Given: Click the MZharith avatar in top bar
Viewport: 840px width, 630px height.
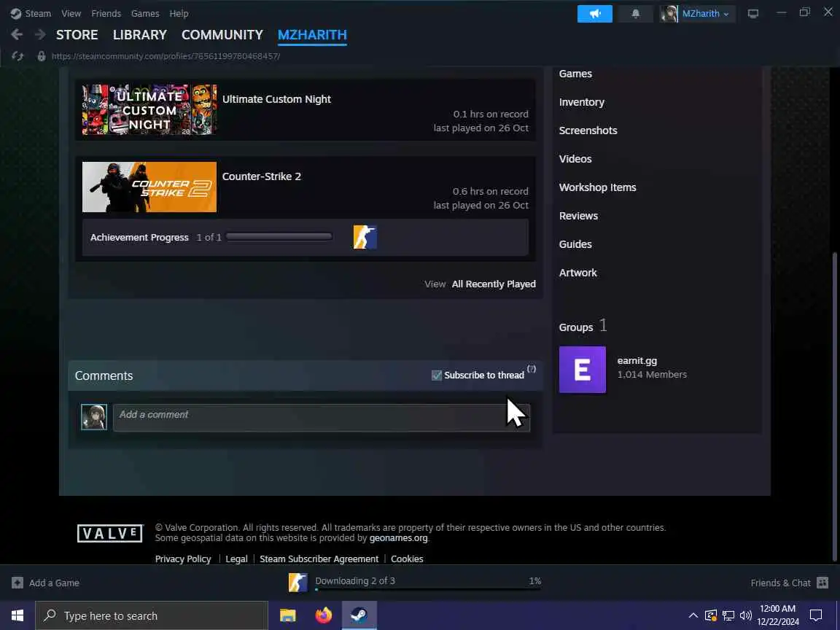Looking at the screenshot, I should (x=669, y=13).
